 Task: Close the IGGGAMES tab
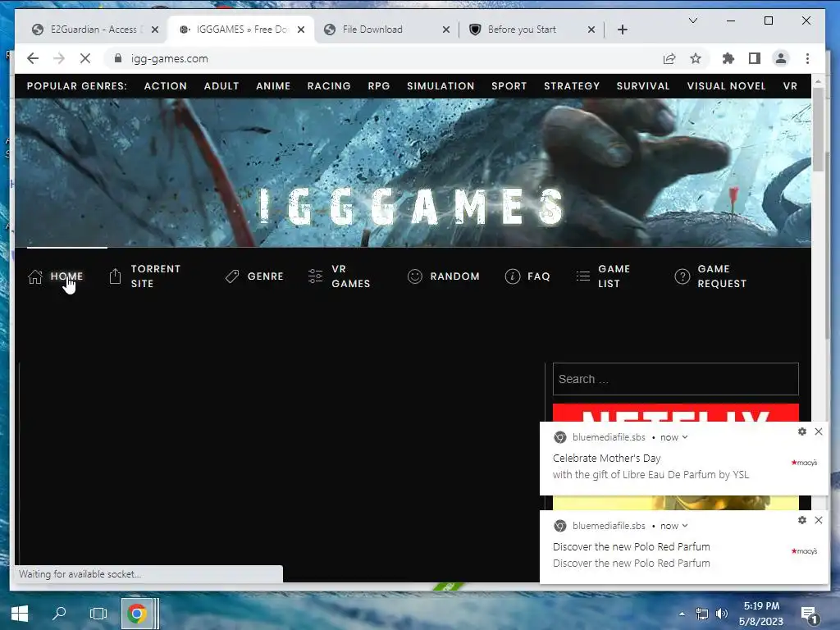(301, 30)
